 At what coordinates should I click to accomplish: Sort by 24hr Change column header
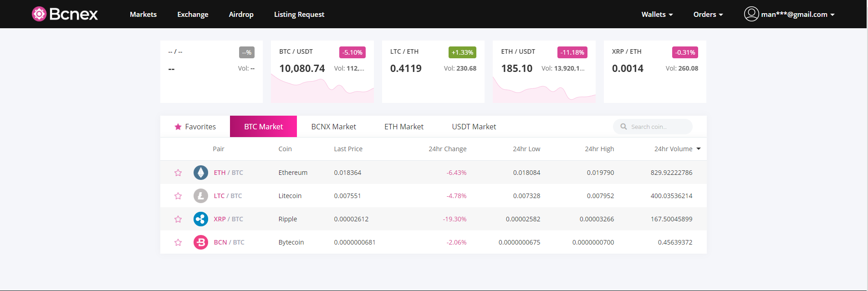(447, 149)
